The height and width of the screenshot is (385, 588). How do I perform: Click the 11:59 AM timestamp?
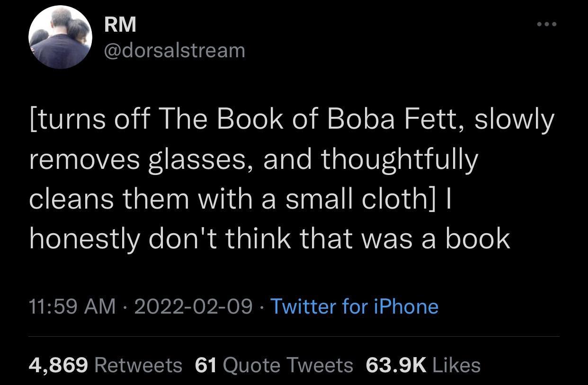click(x=72, y=306)
